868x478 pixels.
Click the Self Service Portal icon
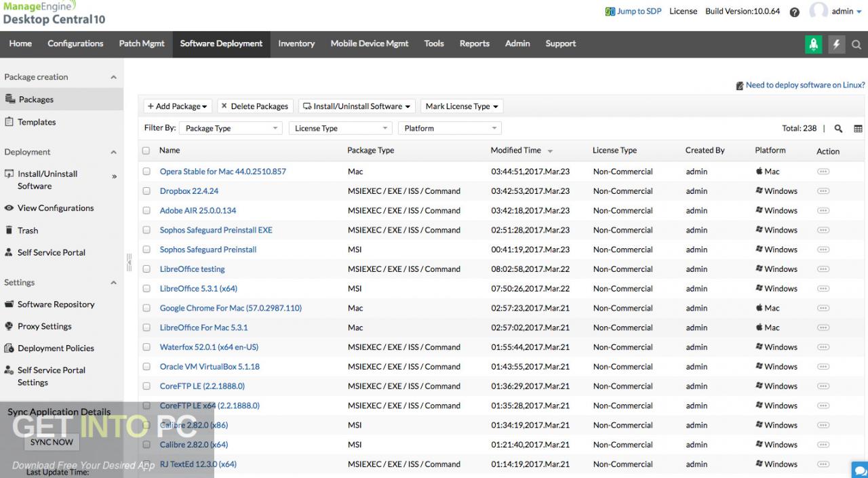click(x=9, y=252)
